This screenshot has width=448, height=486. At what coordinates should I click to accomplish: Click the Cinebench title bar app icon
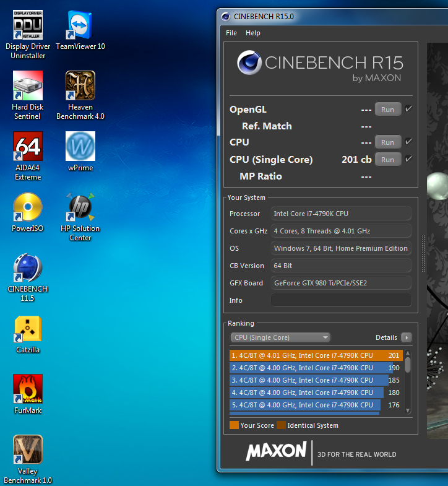tap(226, 17)
